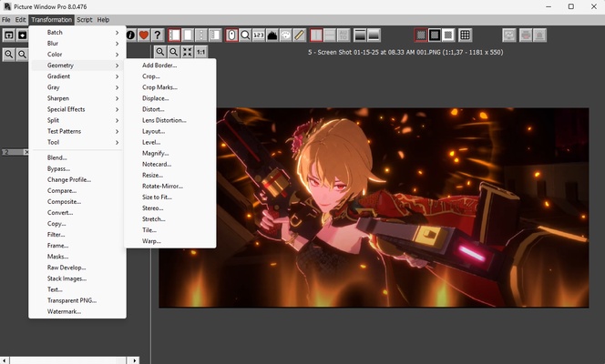Click the first icon in main toolbar

pos(9,35)
